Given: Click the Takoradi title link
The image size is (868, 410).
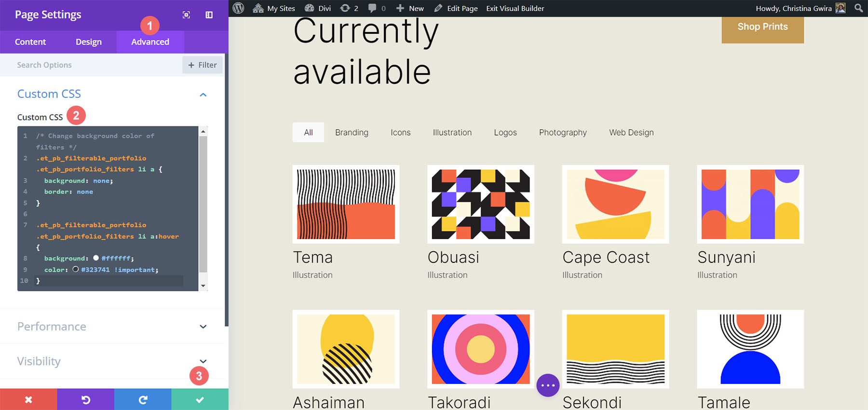Looking at the screenshot, I should [459, 402].
